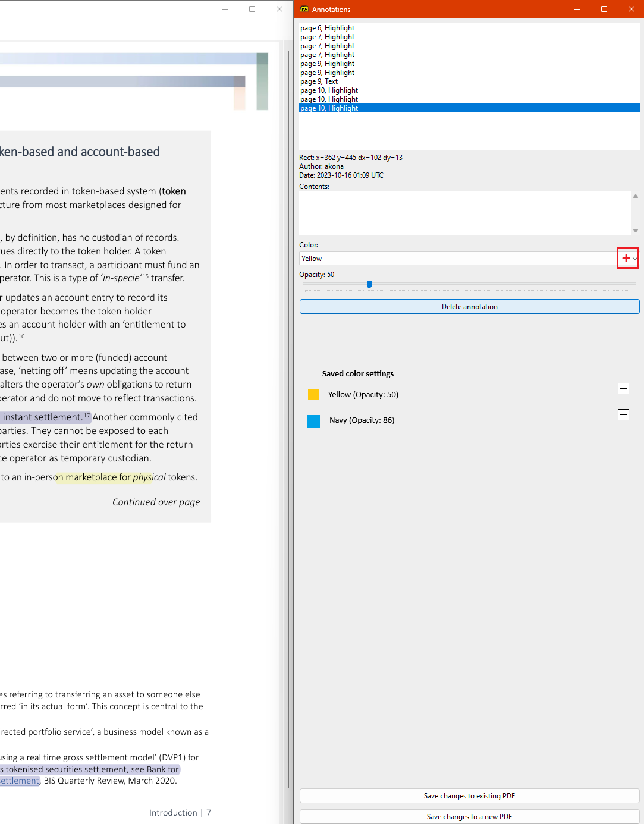Click the red plus add color icon
This screenshot has width=644, height=824.
coord(626,259)
